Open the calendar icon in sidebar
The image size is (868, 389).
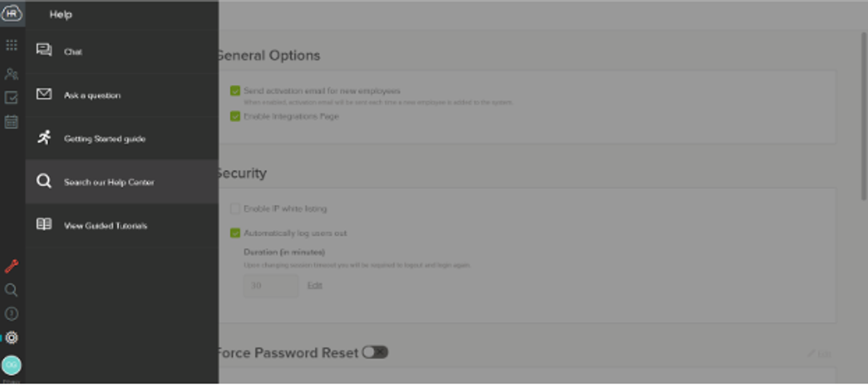pyautogui.click(x=11, y=122)
